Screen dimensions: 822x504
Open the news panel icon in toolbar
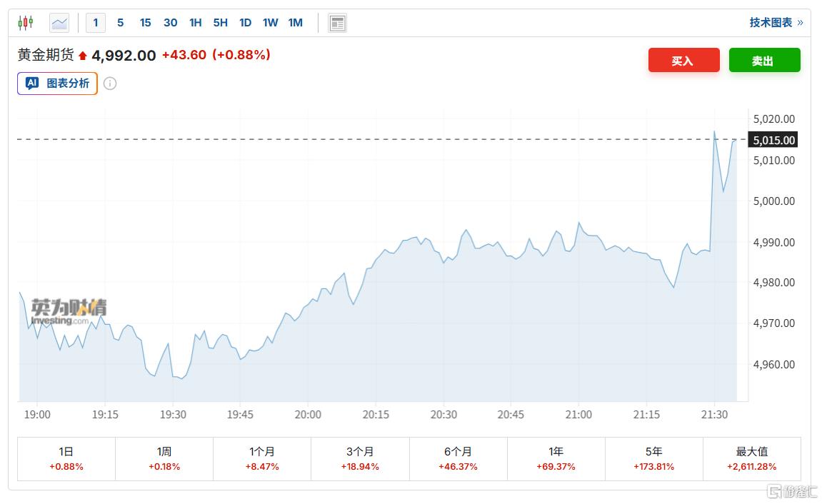pyautogui.click(x=337, y=23)
